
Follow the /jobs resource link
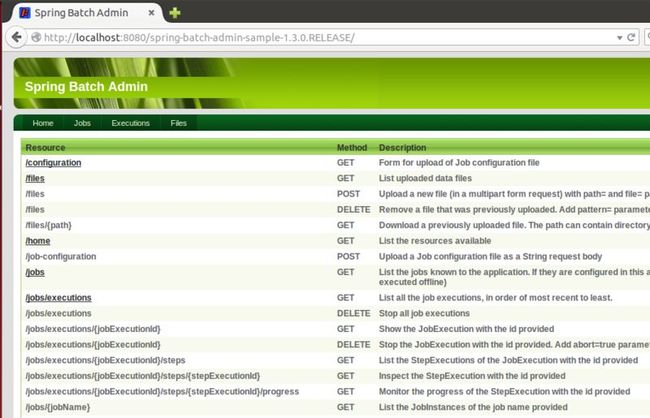point(35,272)
